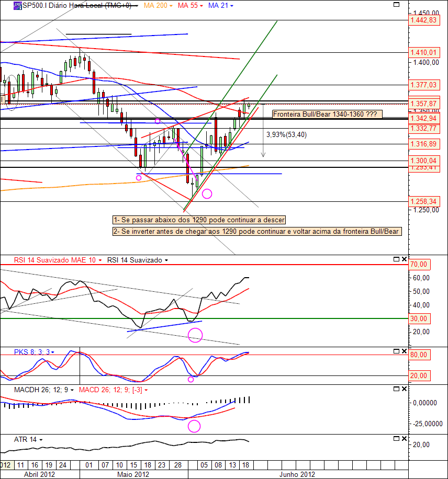Click the magenta circle below June low candle
Screen dimensions: 448x479
pos(207,193)
